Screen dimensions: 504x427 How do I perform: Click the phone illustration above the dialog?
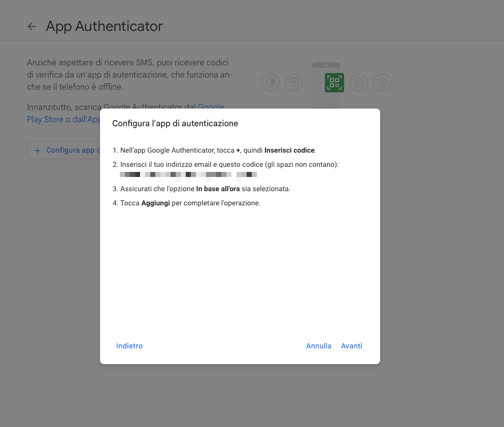(x=326, y=85)
